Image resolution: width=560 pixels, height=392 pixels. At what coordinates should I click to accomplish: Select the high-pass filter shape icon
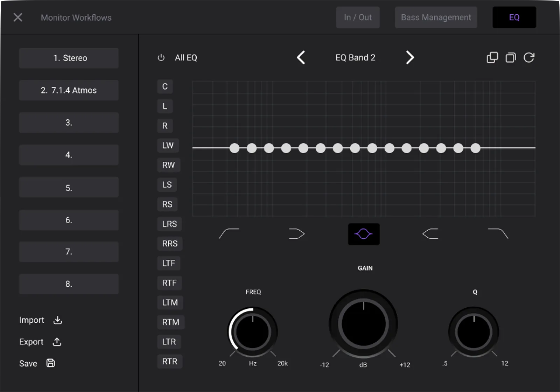tap(229, 234)
